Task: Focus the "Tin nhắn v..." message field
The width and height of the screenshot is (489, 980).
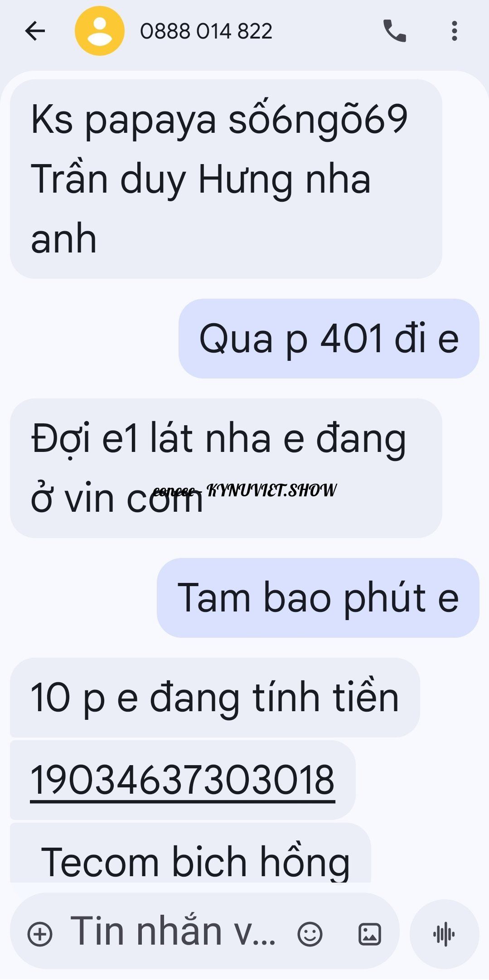Action: click(172, 932)
